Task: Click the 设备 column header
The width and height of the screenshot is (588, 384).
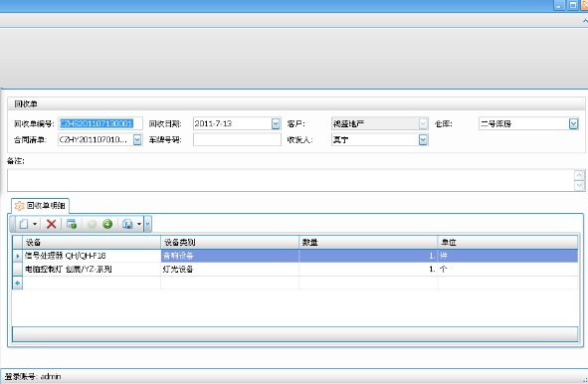Action: [92, 243]
